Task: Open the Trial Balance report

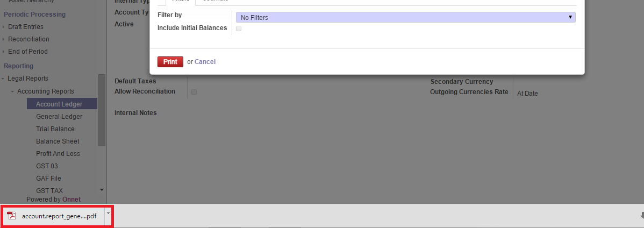Action: pyautogui.click(x=55, y=129)
